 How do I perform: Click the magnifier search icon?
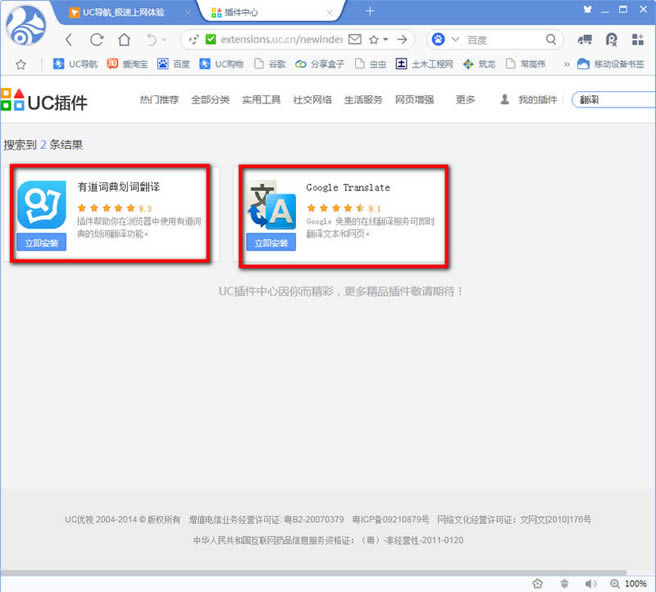point(551,39)
